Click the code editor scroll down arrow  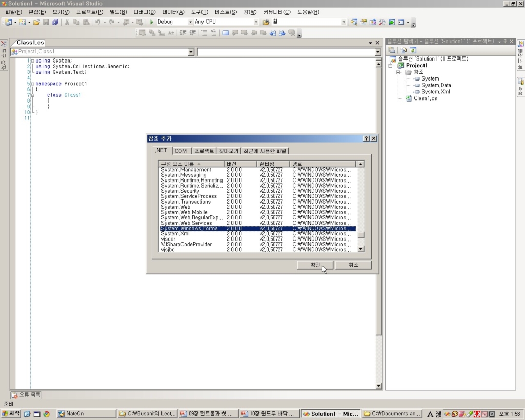(379, 386)
